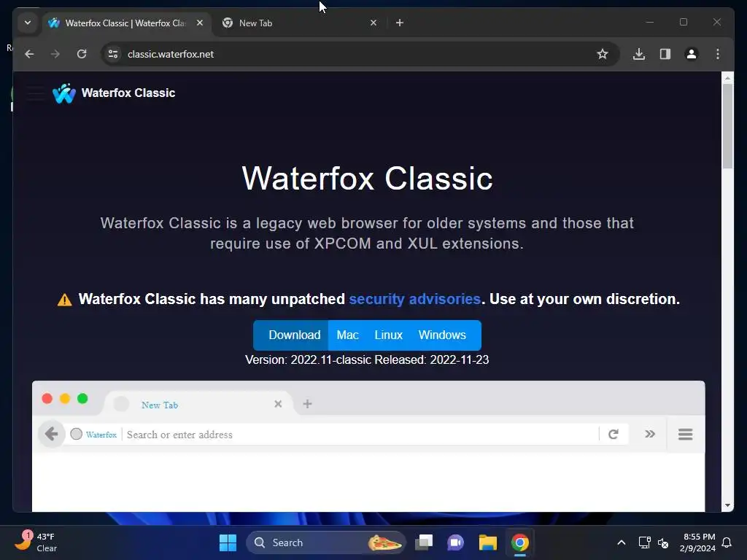Viewport: 747px width, 560px height.
Task: View site information icon in address bar
Action: (113, 54)
